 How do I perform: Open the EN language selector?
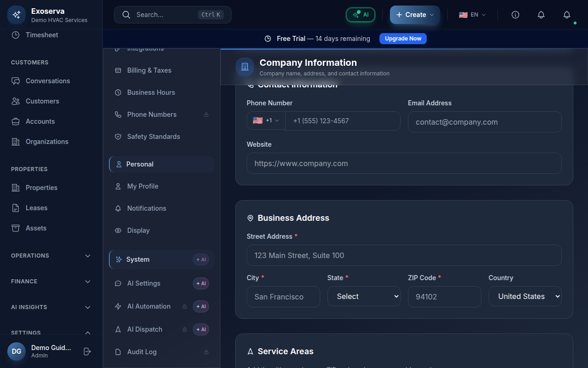[x=472, y=15]
